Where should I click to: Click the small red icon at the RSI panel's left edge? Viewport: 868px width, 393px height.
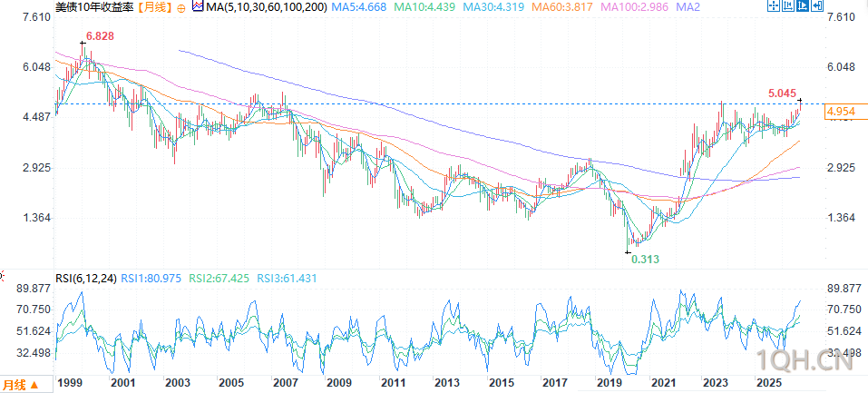point(1,274)
